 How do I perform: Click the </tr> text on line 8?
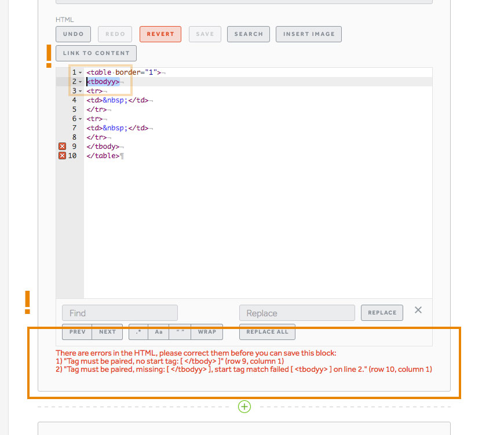click(96, 137)
